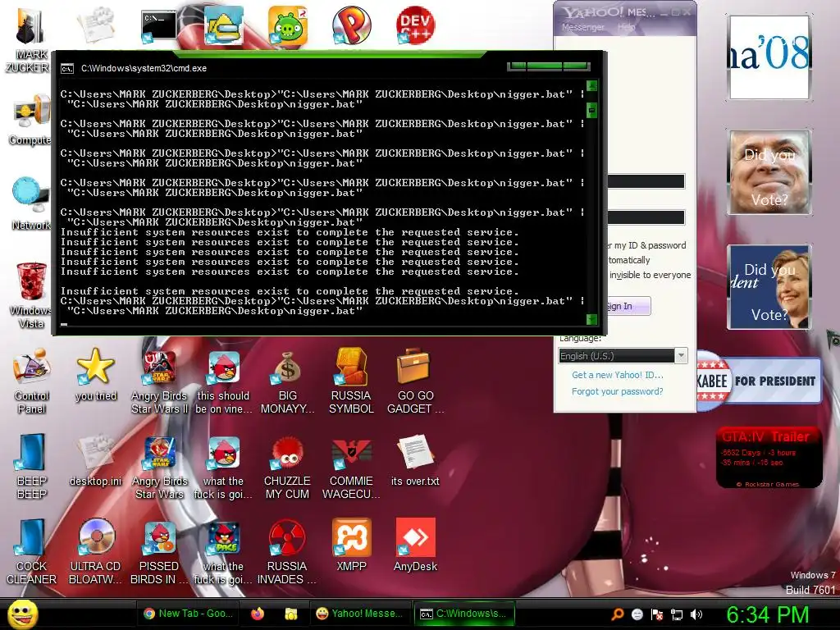Open the Messenger menu in Yahoo Messenger
This screenshot has height=630, width=840.
pos(583,27)
